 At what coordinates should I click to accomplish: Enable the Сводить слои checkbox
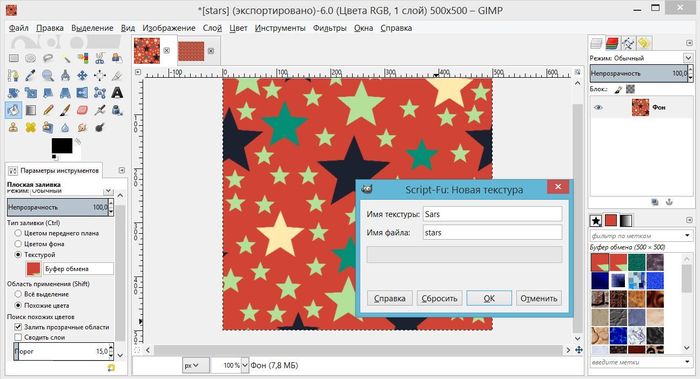(18, 337)
